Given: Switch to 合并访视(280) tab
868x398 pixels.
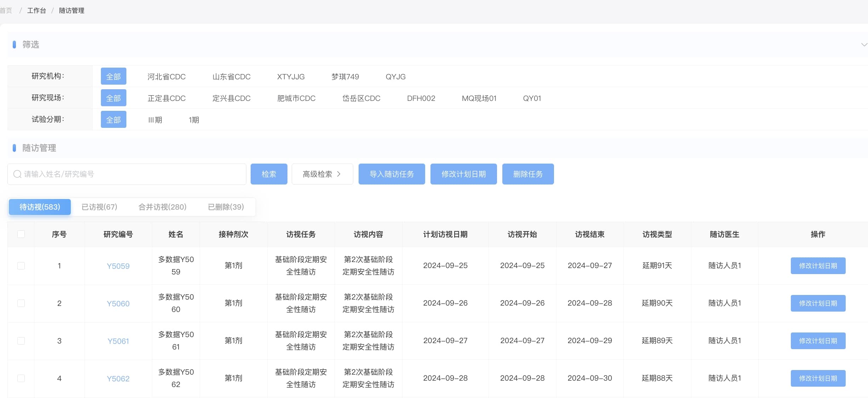Looking at the screenshot, I should [162, 207].
